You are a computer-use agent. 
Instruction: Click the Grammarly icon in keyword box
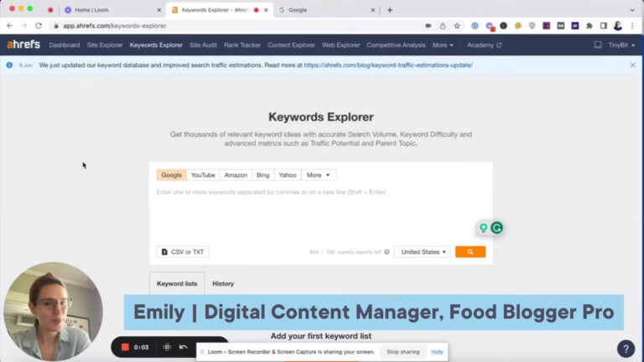coord(497,228)
